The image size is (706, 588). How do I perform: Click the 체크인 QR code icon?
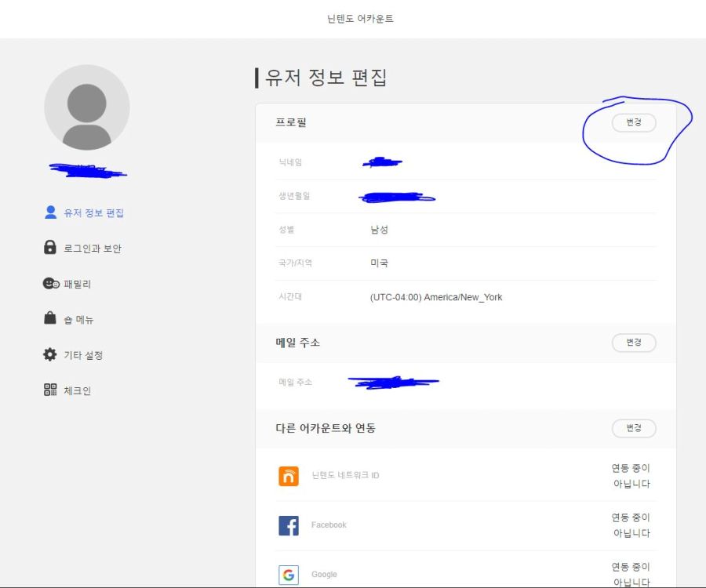point(49,390)
